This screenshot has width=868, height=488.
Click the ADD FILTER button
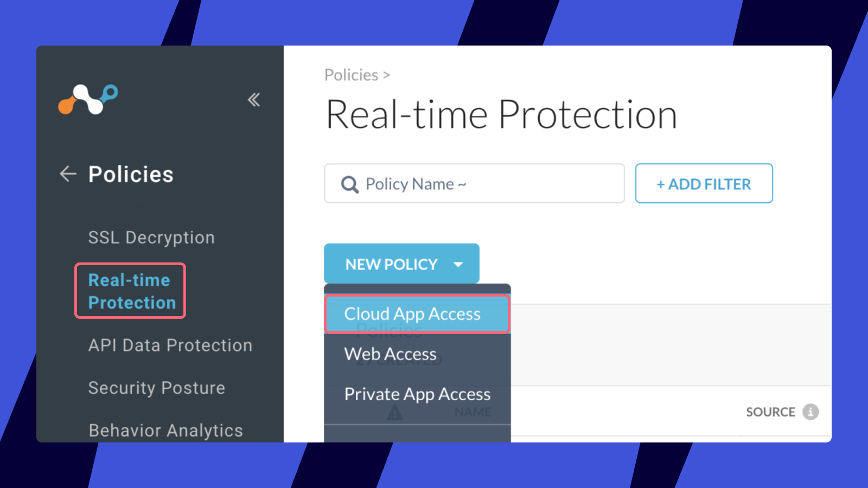[x=704, y=184]
